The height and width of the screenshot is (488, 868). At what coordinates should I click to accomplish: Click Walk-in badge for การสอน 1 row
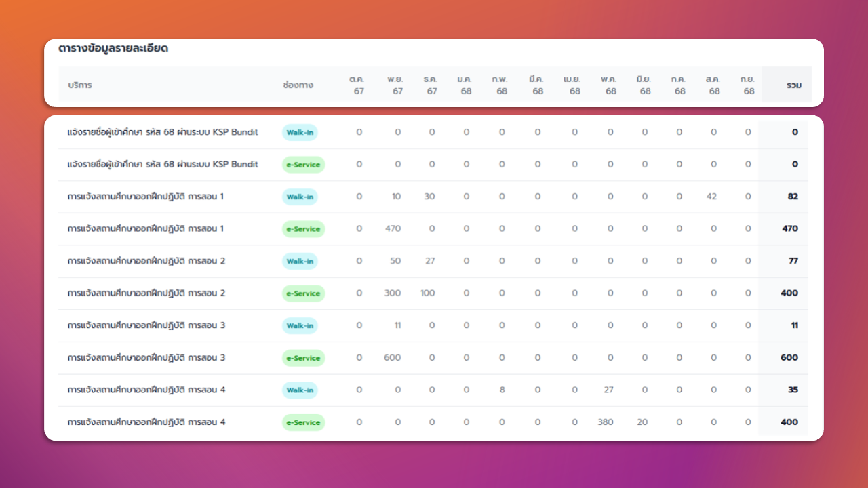click(x=300, y=197)
